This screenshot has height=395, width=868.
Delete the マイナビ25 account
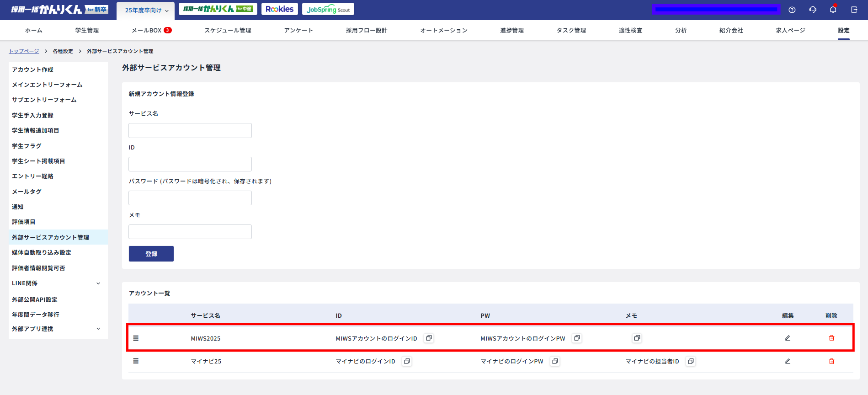pyautogui.click(x=831, y=361)
